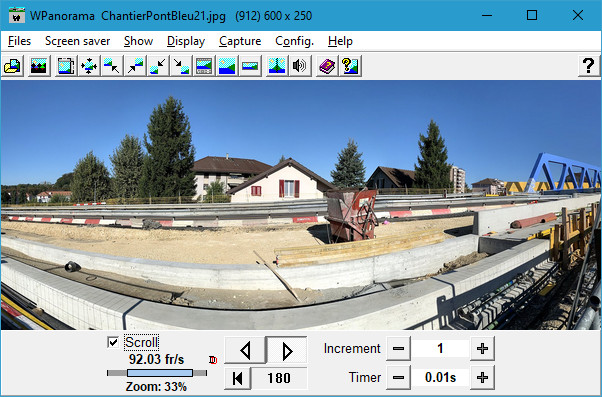This screenshot has height=397, width=602.
Task: Open the Show menu
Action: pos(138,41)
